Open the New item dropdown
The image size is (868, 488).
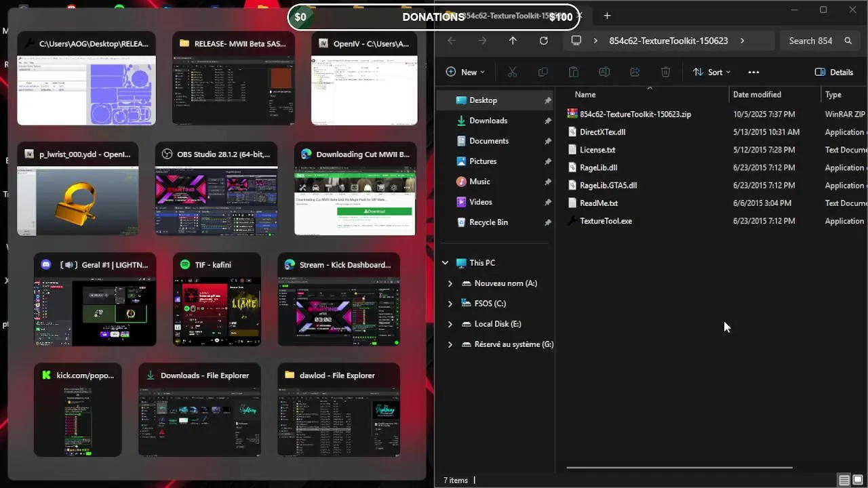(x=465, y=72)
